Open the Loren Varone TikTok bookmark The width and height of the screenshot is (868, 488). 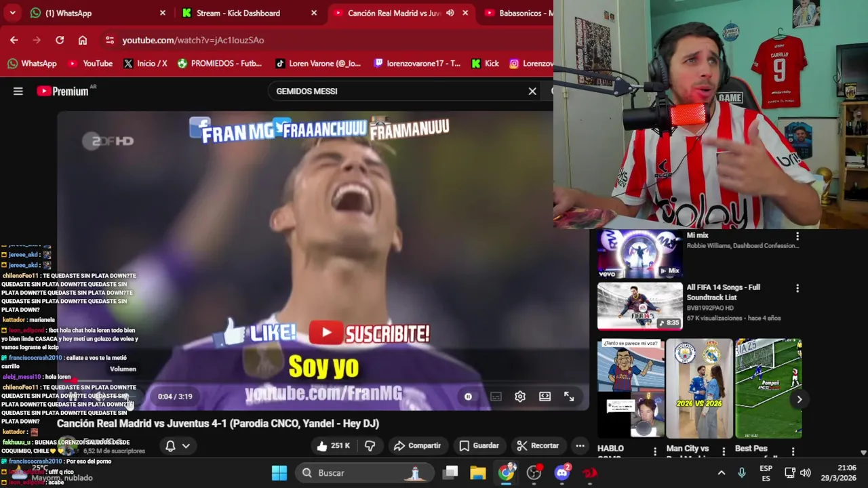318,63
